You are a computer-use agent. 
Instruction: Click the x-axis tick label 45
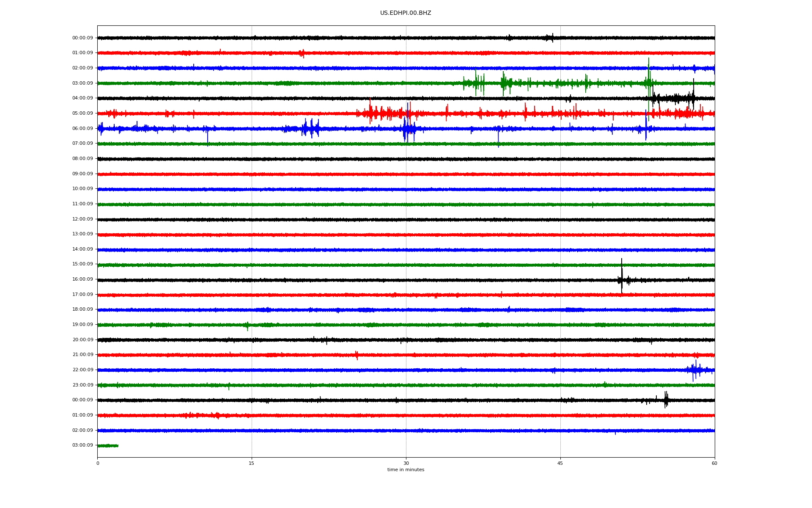point(560,463)
